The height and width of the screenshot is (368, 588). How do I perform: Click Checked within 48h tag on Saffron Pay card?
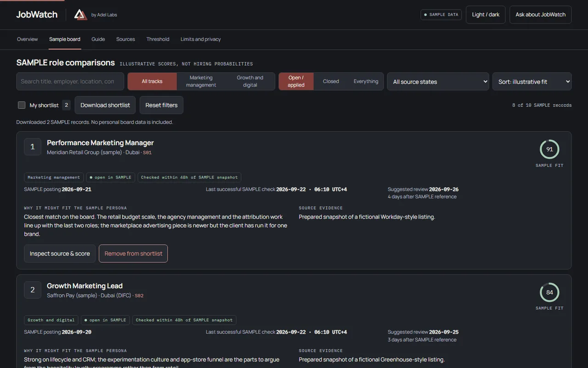(x=184, y=320)
